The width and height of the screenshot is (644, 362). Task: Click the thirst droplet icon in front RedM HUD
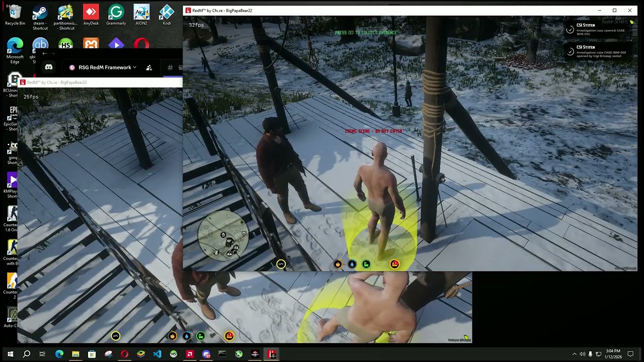point(352,264)
